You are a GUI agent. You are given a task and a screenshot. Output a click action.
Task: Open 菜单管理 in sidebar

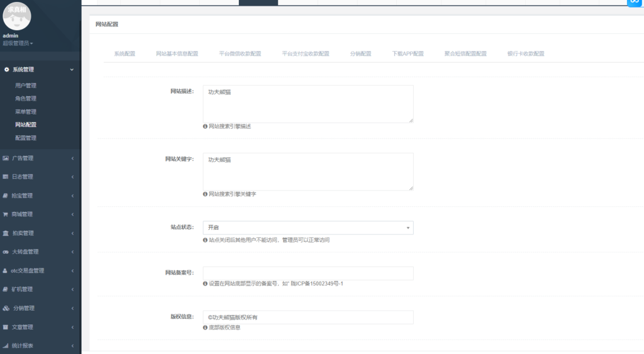(25, 112)
